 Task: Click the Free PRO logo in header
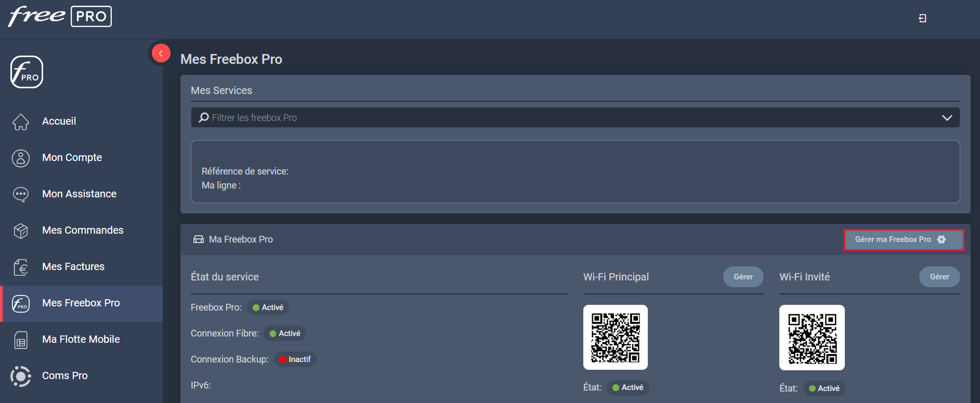click(60, 16)
